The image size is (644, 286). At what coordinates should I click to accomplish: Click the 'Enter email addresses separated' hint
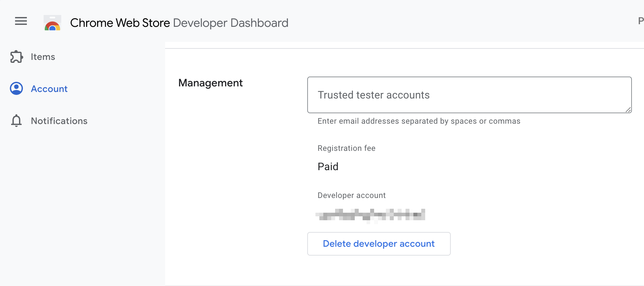419,121
